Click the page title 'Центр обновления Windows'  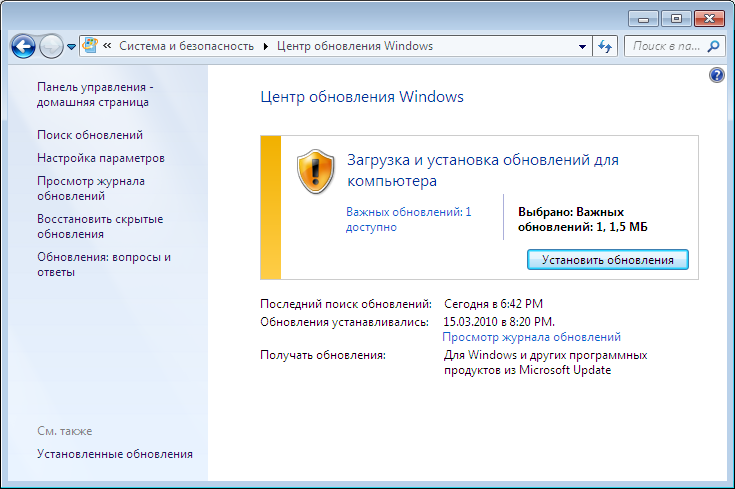362,97
